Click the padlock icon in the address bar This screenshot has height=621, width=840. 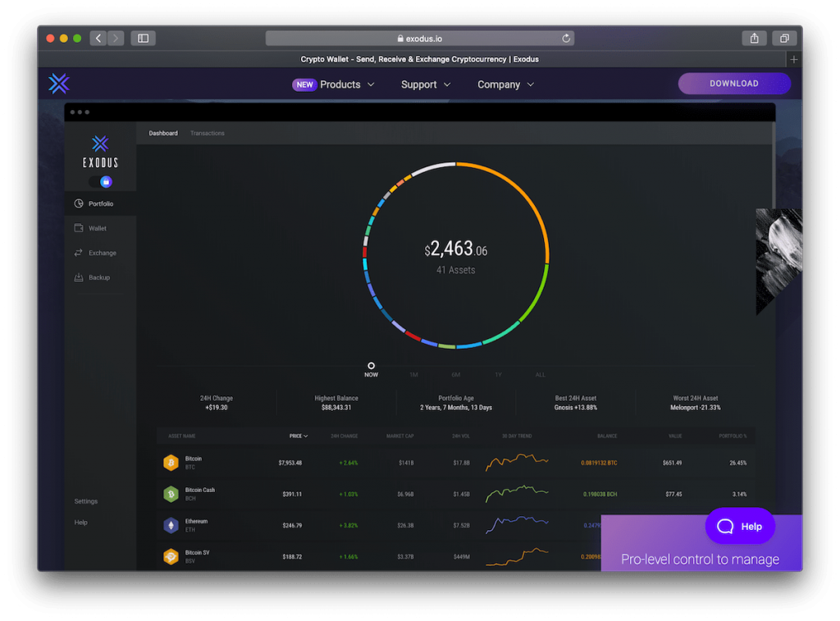400,39
